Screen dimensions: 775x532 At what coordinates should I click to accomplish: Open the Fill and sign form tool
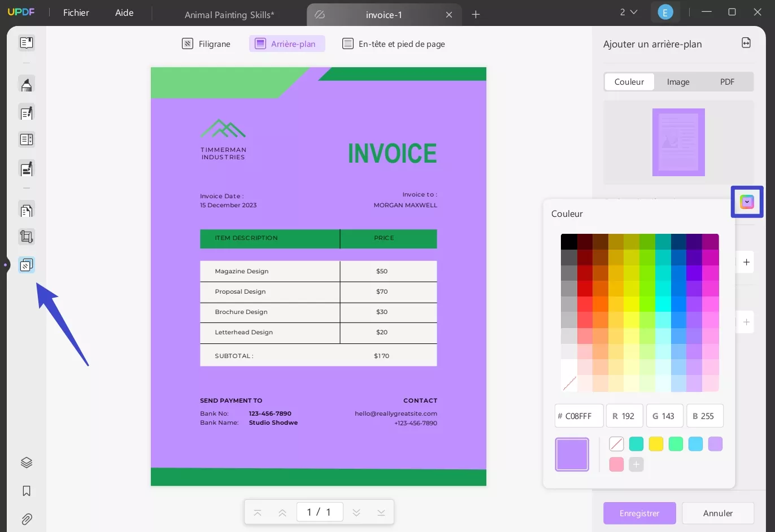tap(27, 168)
